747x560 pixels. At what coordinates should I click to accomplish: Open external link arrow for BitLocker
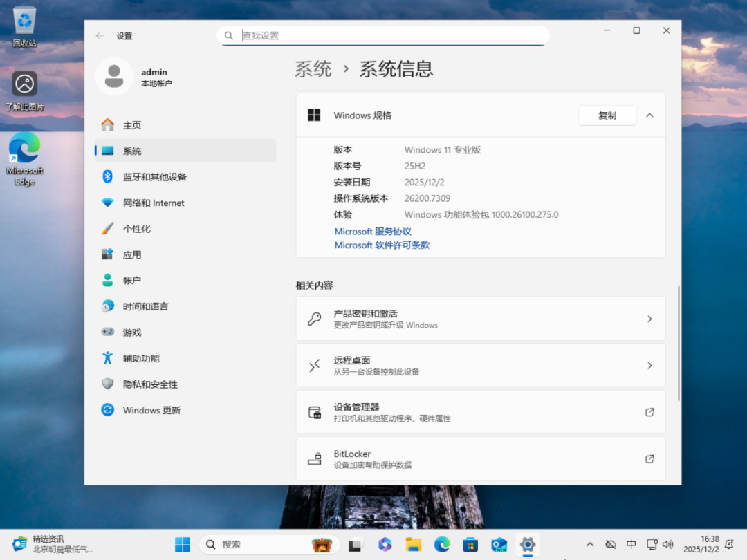649,458
